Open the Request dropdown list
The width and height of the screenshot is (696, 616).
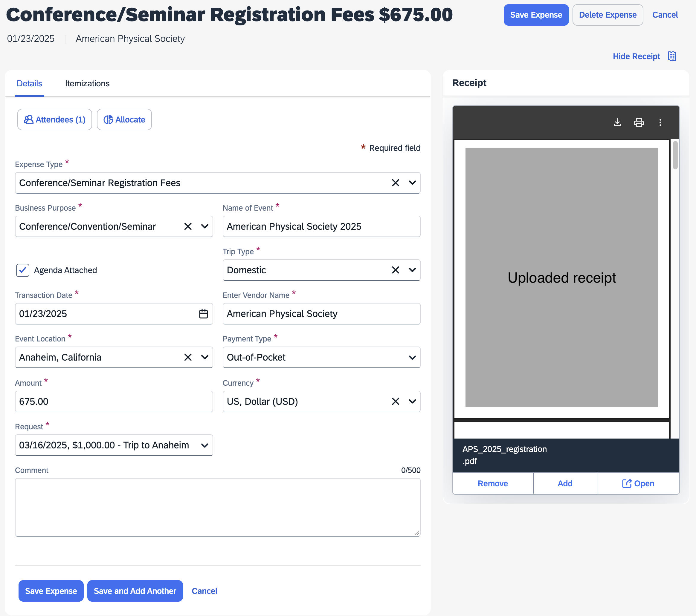tap(204, 445)
